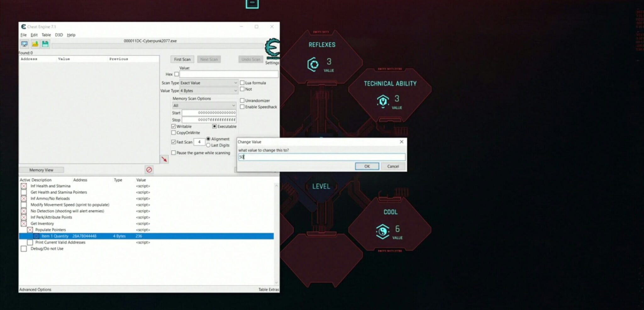Screen dimensions: 644x310
Task: Select the Last Digits radio button
Action: click(208, 145)
